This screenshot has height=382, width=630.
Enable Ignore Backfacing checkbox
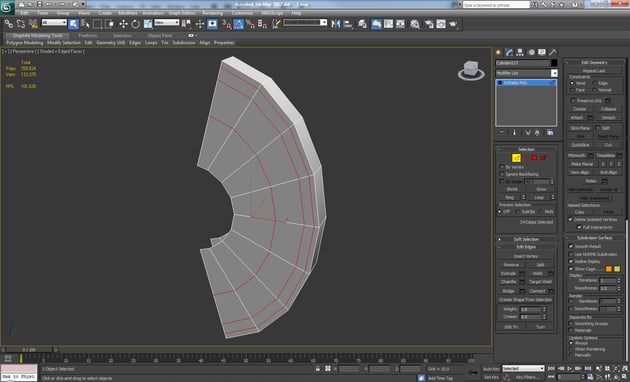pos(502,174)
